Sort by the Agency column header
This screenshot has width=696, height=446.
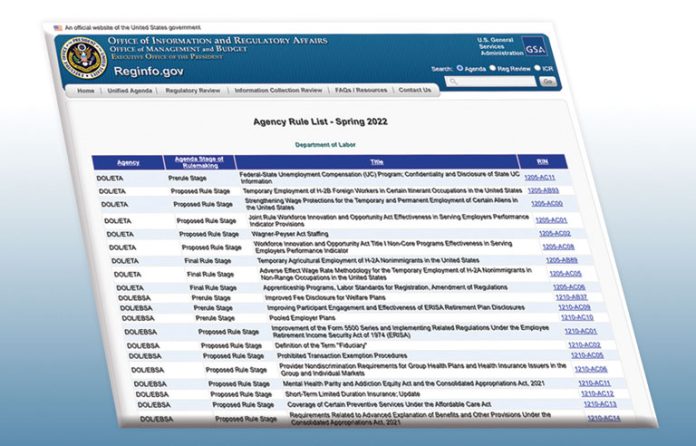tap(128, 163)
